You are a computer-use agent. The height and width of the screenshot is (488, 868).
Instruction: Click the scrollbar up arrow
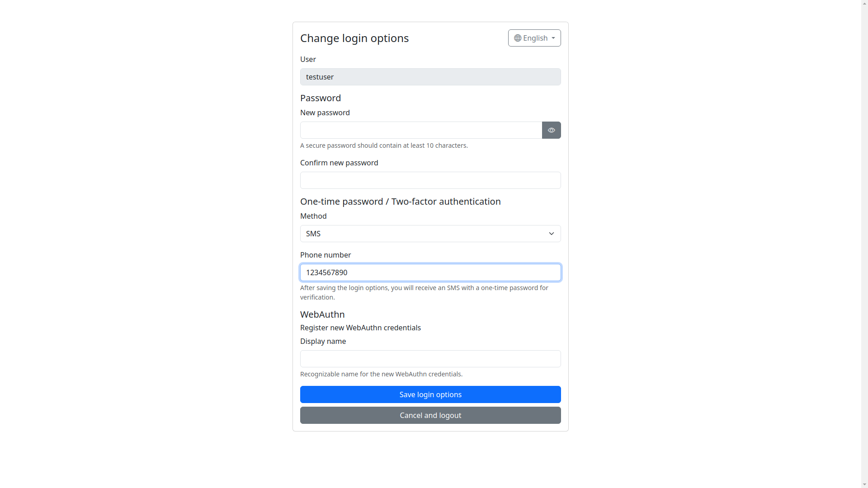[x=864, y=3]
